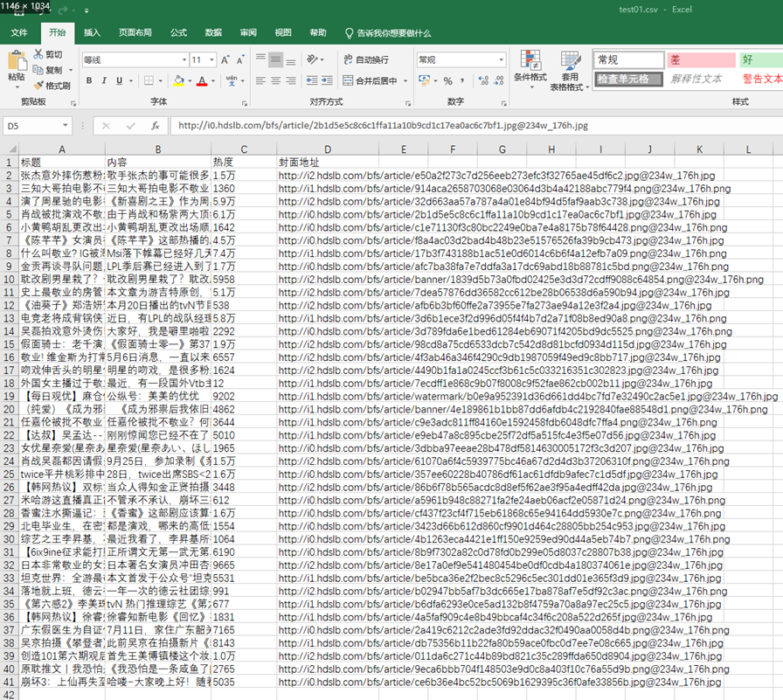Align cell text to the left
Image resolution: width=783 pixels, height=700 pixels.
[x=260, y=80]
